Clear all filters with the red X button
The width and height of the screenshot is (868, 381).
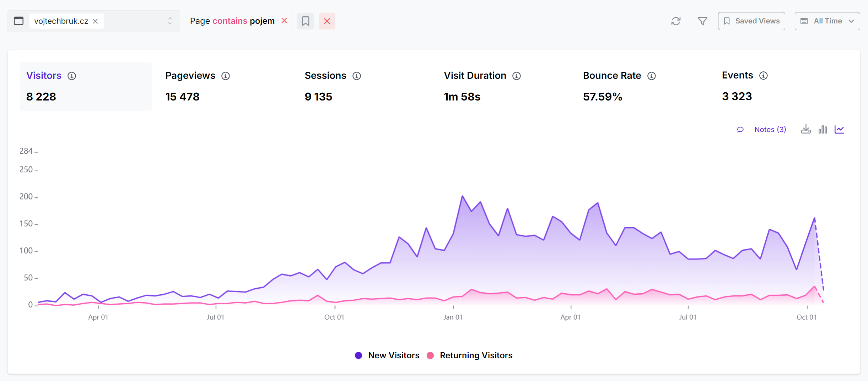[327, 21]
